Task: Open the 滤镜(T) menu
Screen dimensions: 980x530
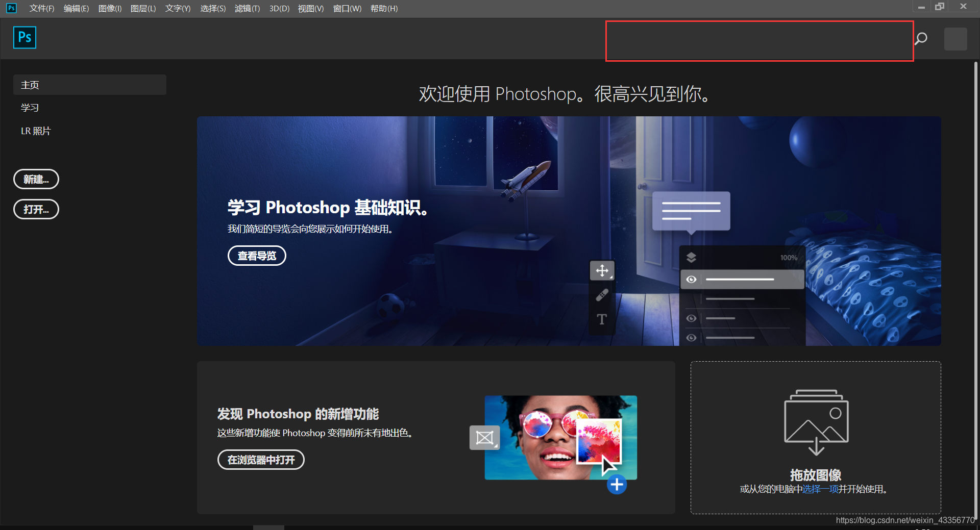Action: tap(247, 8)
